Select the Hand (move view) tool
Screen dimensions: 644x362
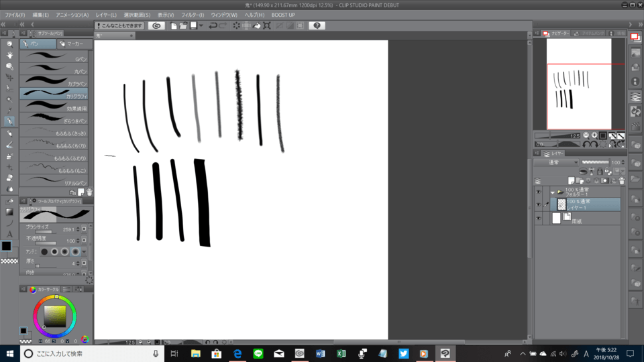[x=10, y=55]
